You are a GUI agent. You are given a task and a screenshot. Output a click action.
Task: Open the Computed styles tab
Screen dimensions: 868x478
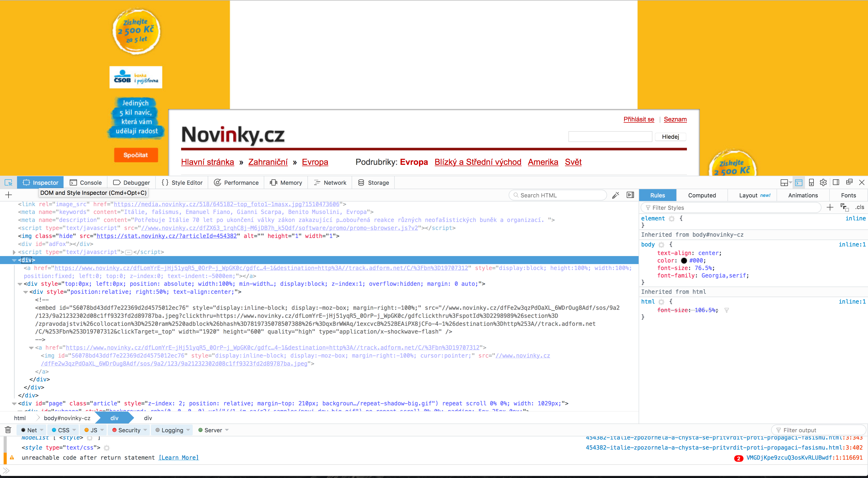(x=702, y=195)
